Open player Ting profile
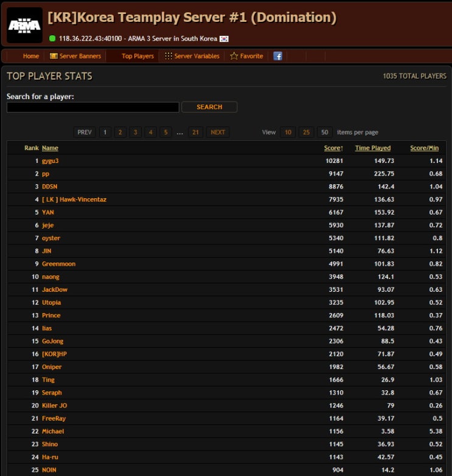452x476 pixels. tap(48, 380)
